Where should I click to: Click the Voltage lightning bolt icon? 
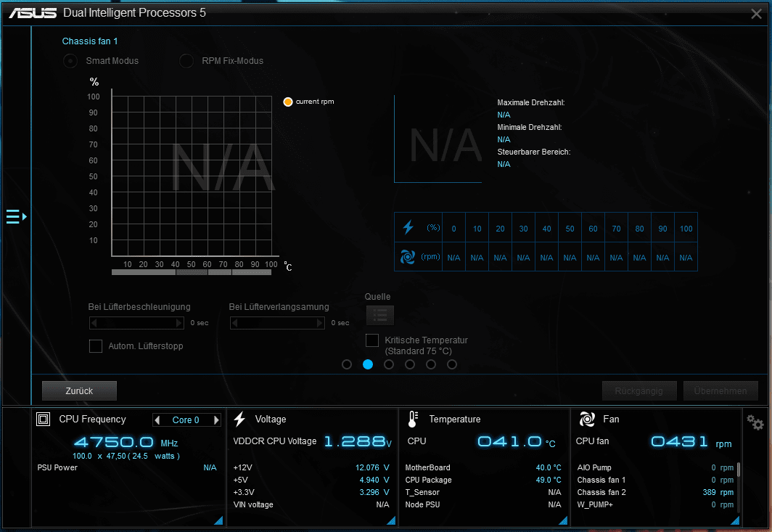coord(239,420)
